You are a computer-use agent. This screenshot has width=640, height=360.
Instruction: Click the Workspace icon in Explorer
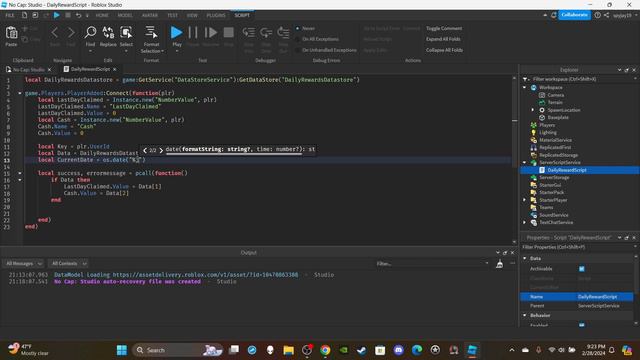click(533, 87)
